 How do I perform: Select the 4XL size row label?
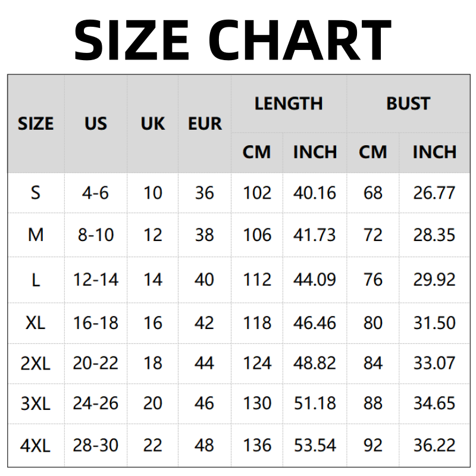tap(36, 444)
